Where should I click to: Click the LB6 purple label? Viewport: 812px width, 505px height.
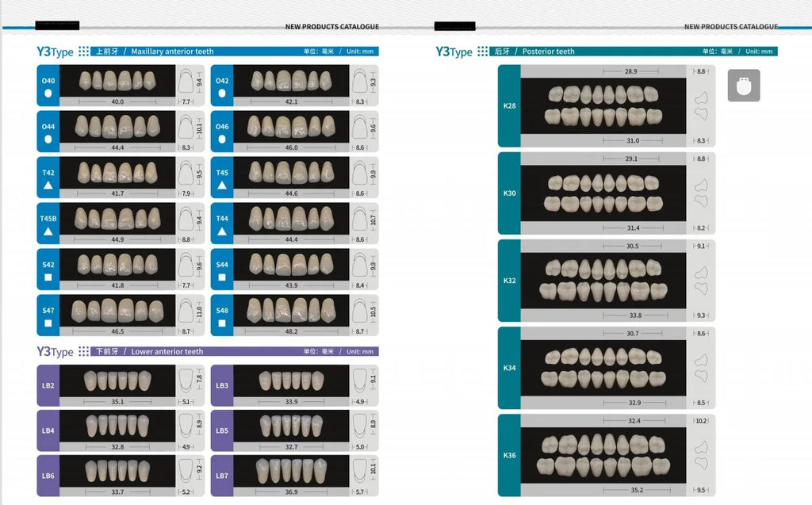click(48, 476)
